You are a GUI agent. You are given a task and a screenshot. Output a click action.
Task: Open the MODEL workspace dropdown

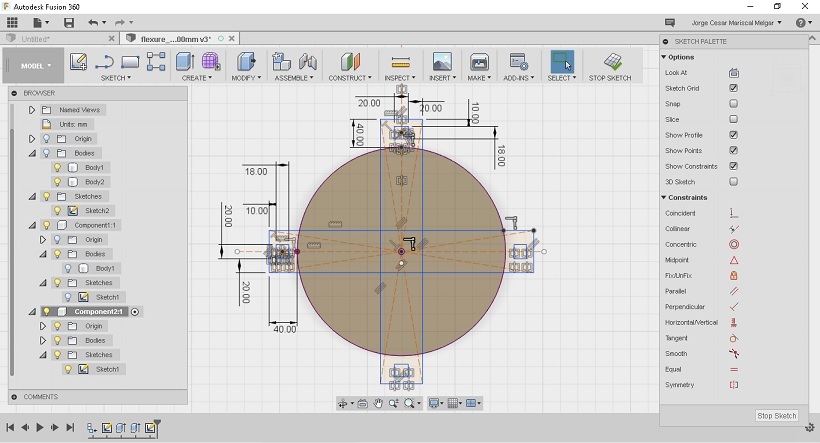pyautogui.click(x=35, y=66)
